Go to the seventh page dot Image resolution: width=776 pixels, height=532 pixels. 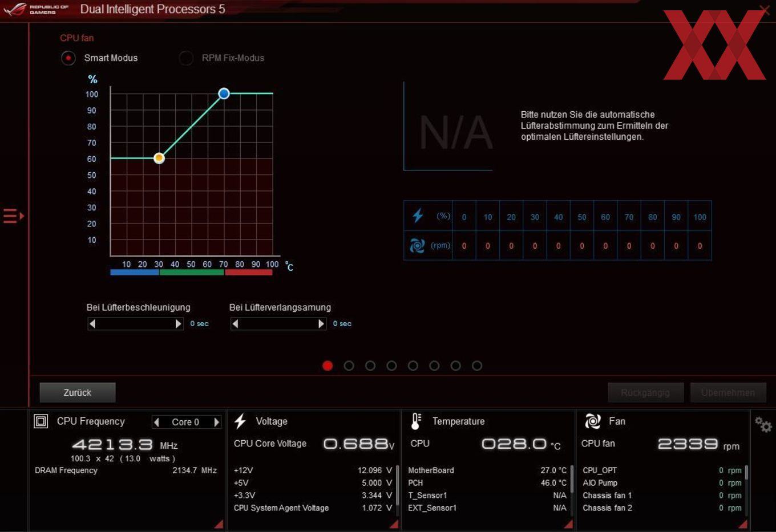point(455,366)
